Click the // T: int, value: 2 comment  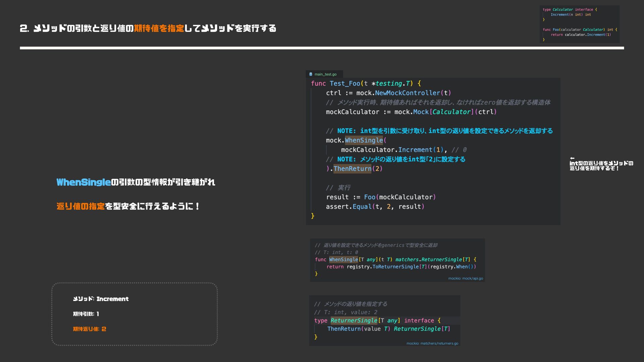(x=345, y=312)
